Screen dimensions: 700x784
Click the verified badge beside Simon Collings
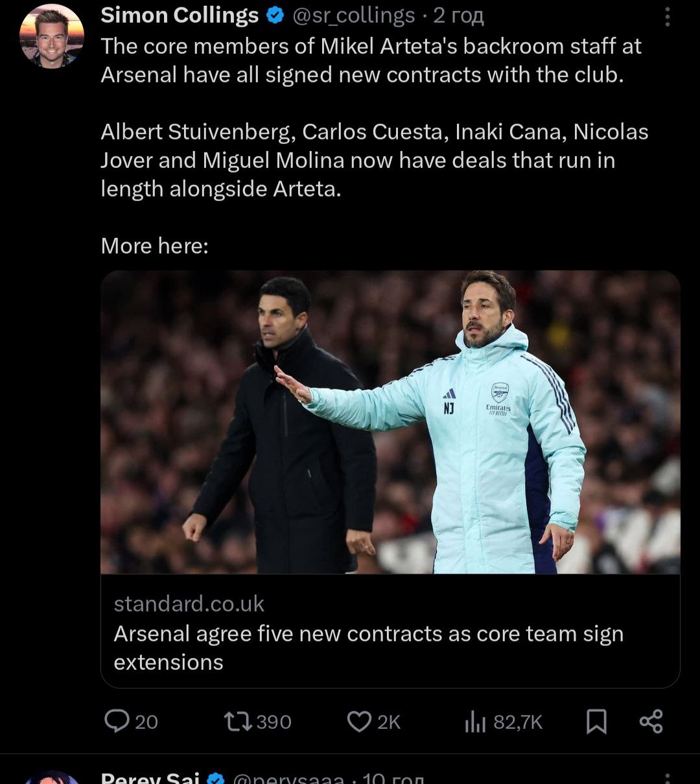click(x=275, y=16)
